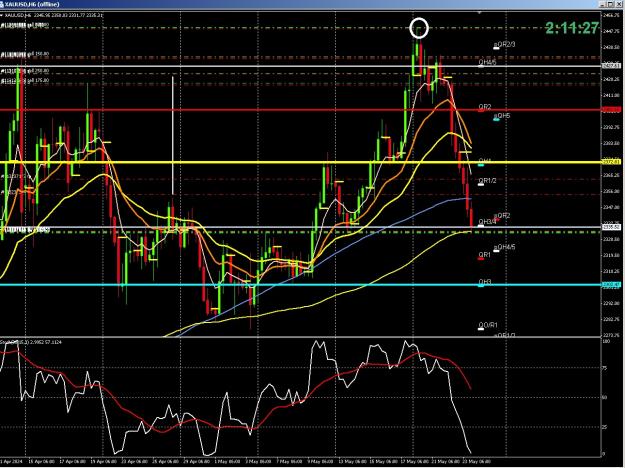Image resolution: width=625 pixels, height=468 pixels.
Task: Click the 17 May 06:00 date label
Action: pos(415,461)
